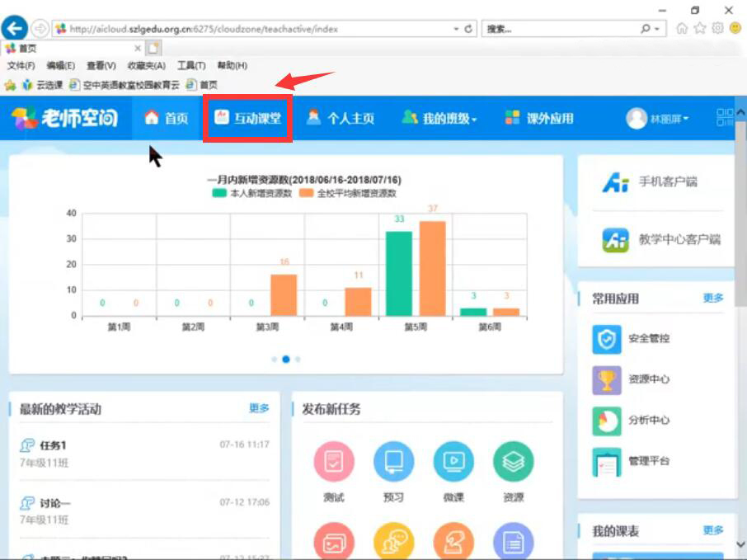Publish a new 测试 task
This screenshot has width=747, height=560.
(x=333, y=461)
